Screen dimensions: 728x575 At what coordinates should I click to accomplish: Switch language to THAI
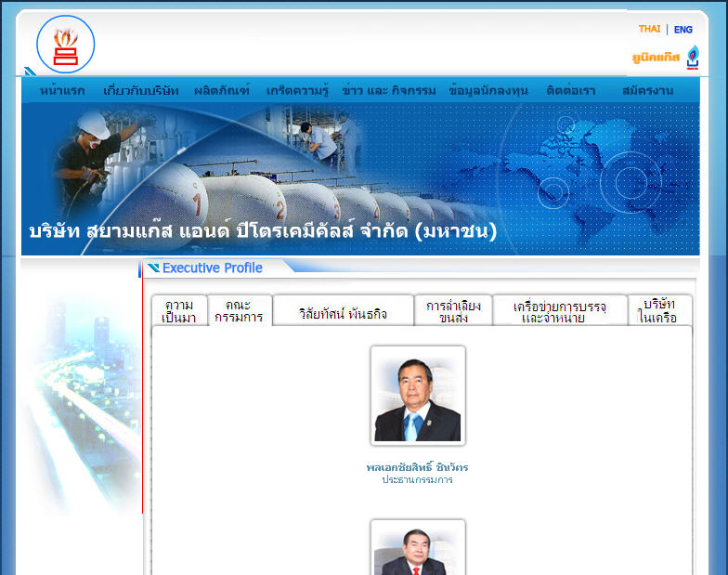click(649, 30)
